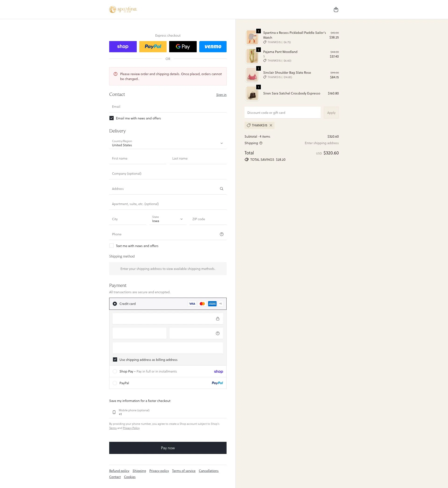The height and width of the screenshot is (488, 448).
Task: Open the Sign in link
Action: (x=221, y=95)
